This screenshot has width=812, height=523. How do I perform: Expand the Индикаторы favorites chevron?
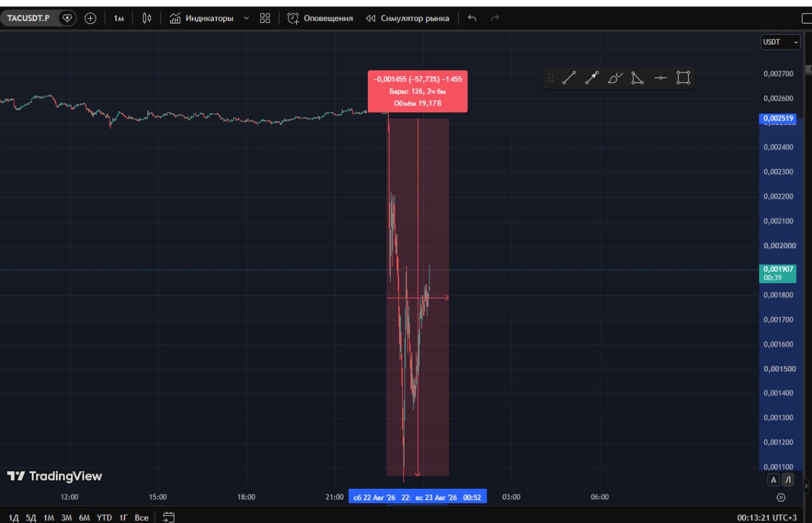pos(247,18)
